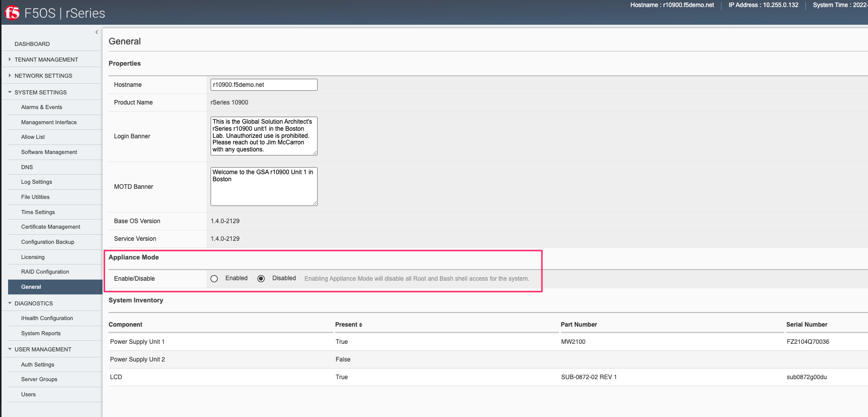Open the Dashboard page
The height and width of the screenshot is (417, 868).
pos(32,44)
